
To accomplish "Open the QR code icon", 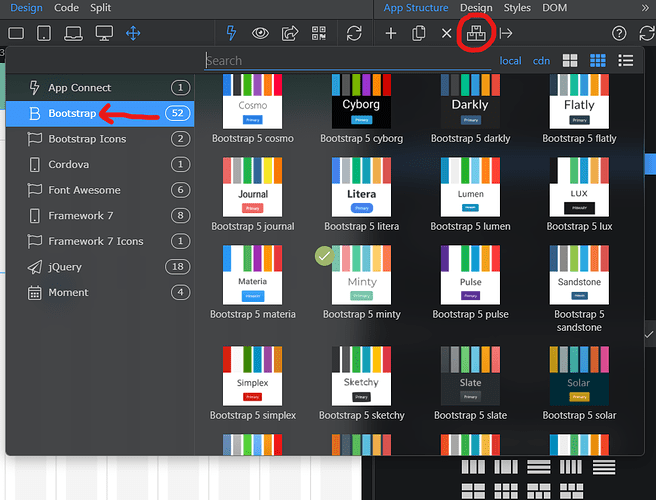I will point(319,33).
